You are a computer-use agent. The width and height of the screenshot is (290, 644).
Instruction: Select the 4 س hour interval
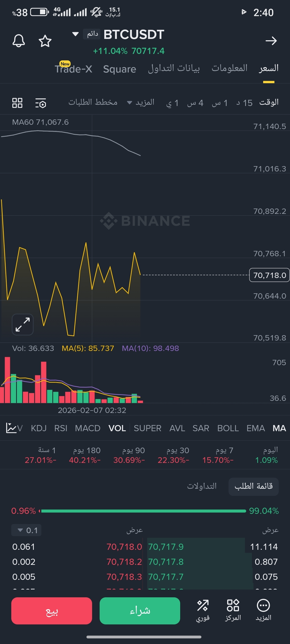[195, 103]
